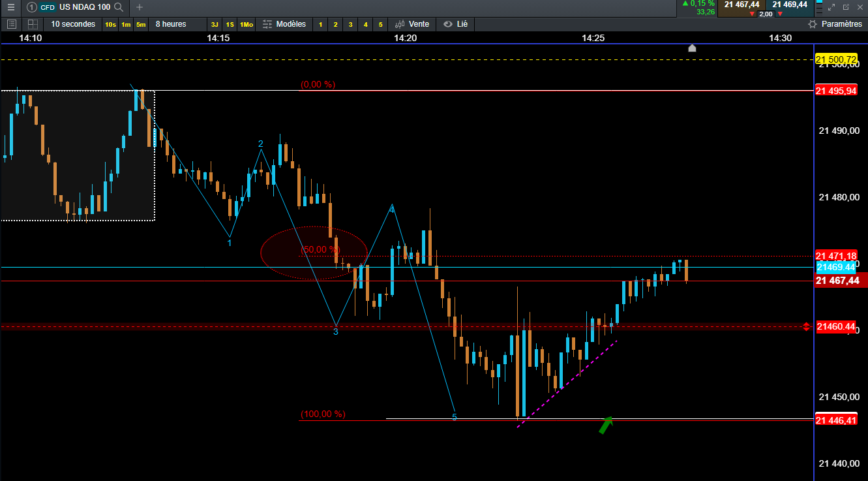Screen dimensions: 868x481
Task: Select the (100,00 %) Fibonacci label
Action: click(x=323, y=414)
